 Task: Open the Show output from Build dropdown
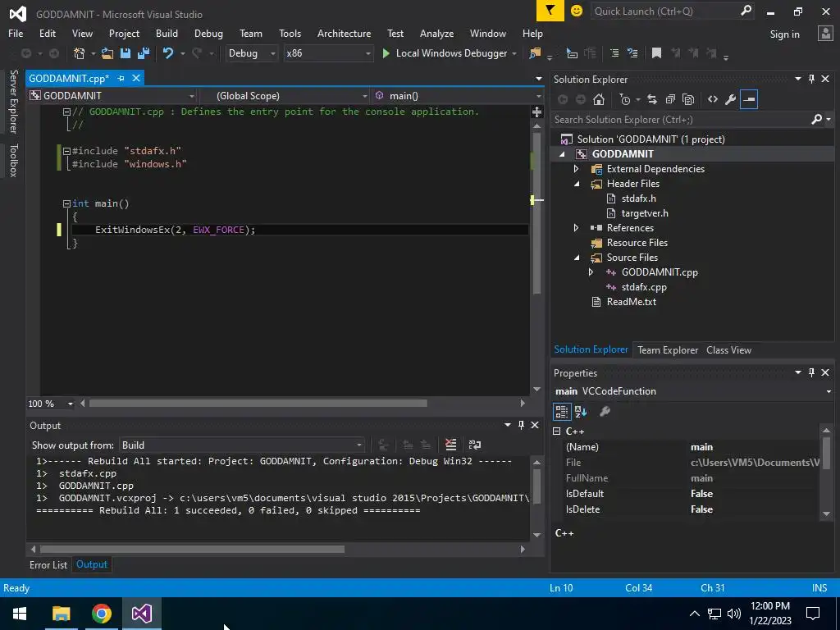[242, 445]
